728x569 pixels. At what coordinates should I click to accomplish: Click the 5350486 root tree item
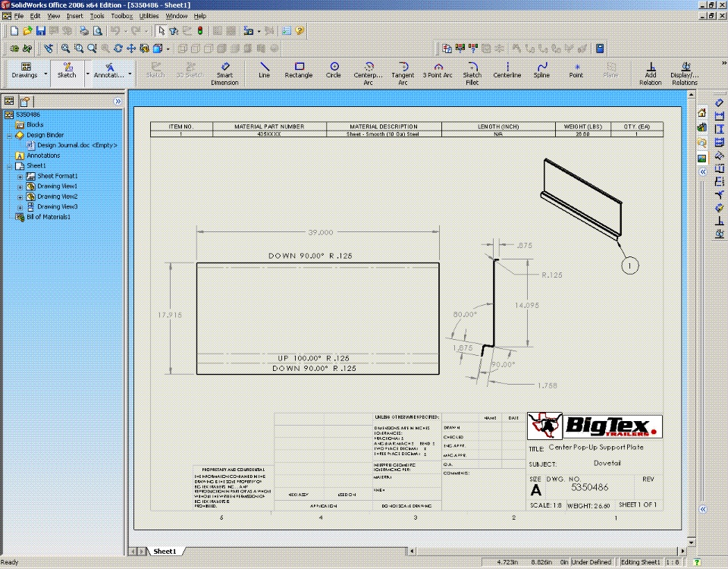coord(28,115)
